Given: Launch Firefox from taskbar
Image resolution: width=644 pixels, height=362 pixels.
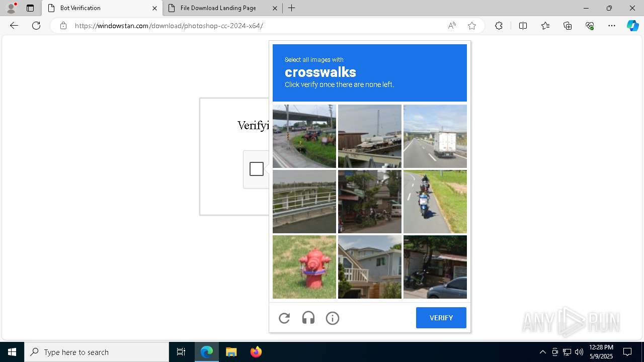Looking at the screenshot, I should coord(256,352).
